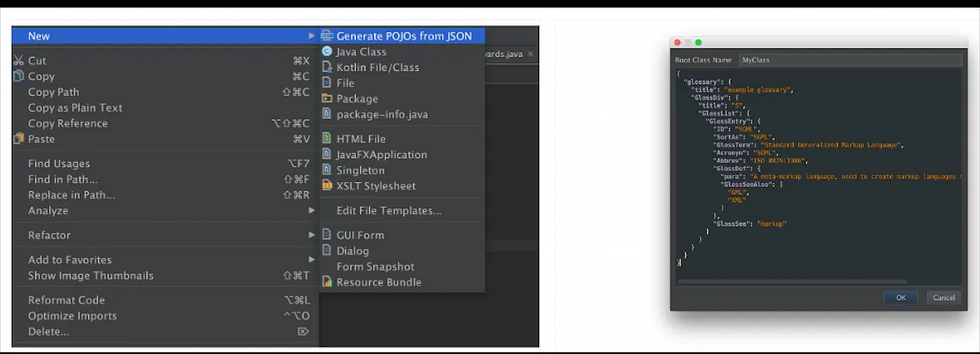Select Singleton from the submenu
This screenshot has height=354, width=980.
point(402,170)
